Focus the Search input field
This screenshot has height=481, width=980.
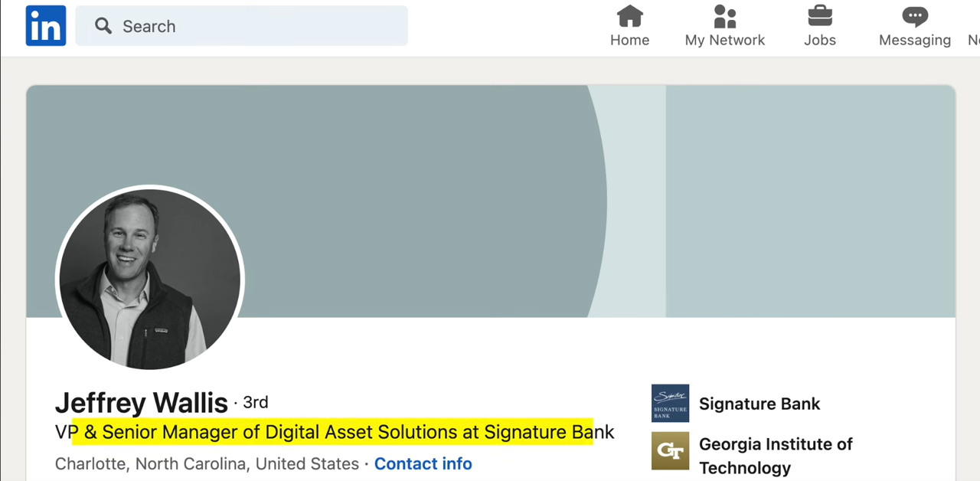tap(241, 26)
